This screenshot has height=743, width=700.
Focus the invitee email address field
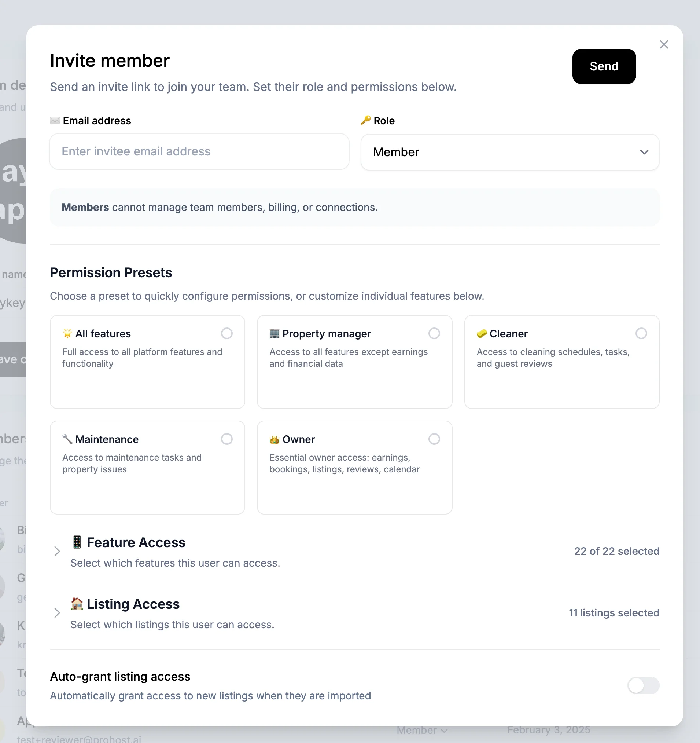[x=199, y=151]
